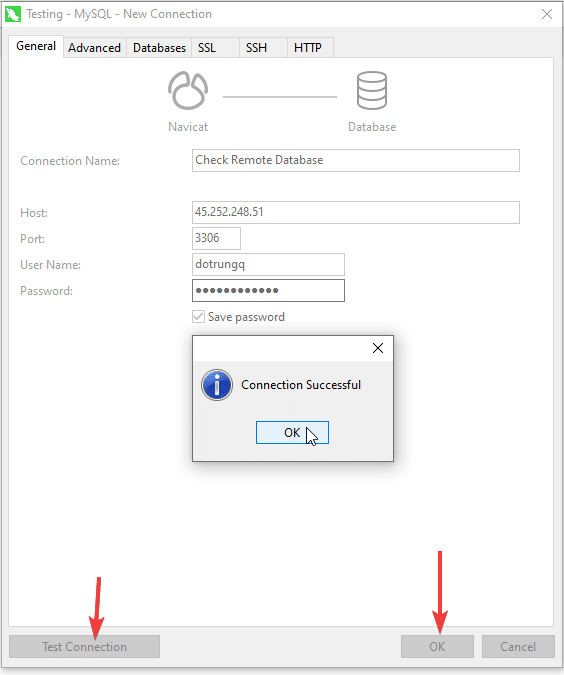Open the Advanced tab
The height and width of the screenshot is (675, 564).
point(95,48)
